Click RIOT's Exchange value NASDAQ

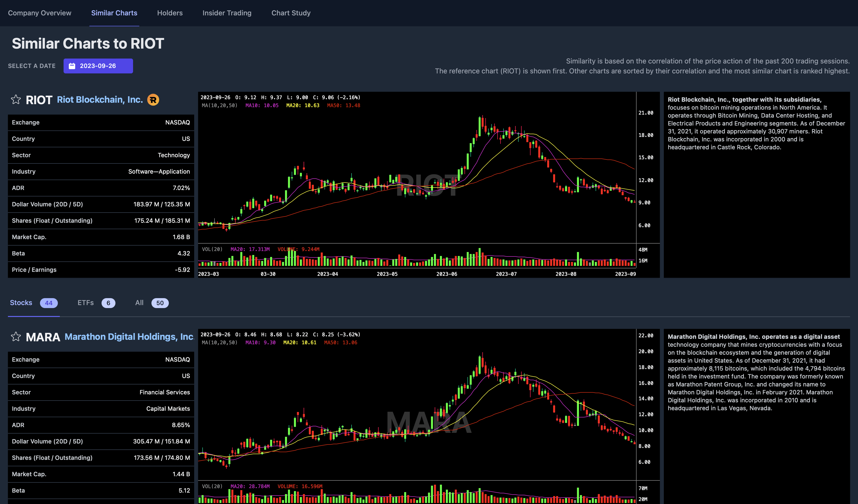coord(178,123)
